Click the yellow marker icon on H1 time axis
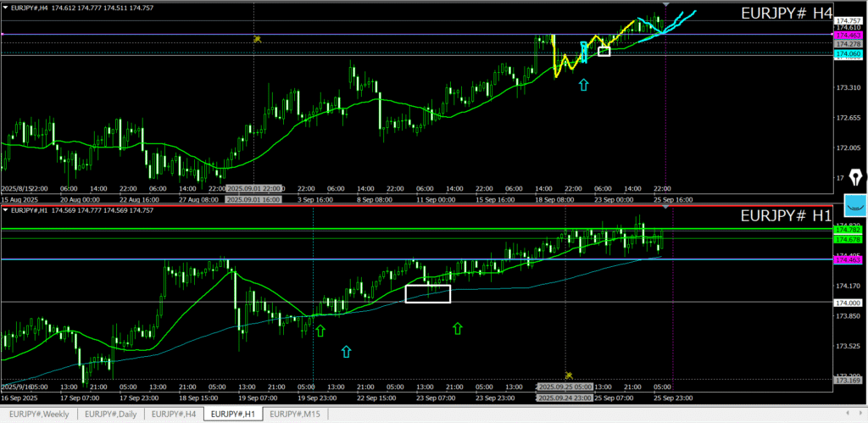 click(570, 375)
